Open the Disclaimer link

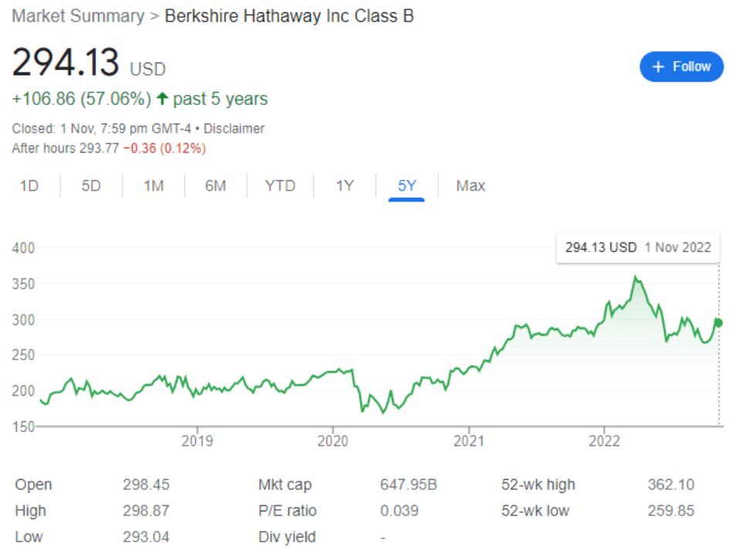(234, 129)
